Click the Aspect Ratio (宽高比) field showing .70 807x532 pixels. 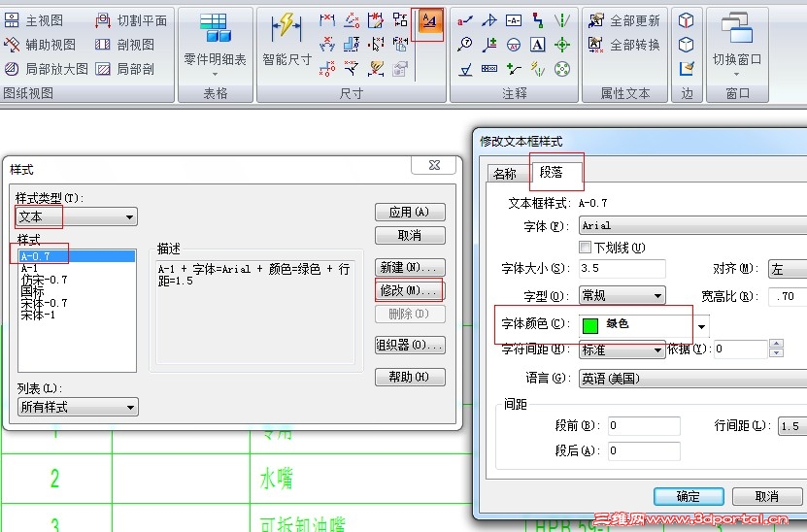(788, 296)
